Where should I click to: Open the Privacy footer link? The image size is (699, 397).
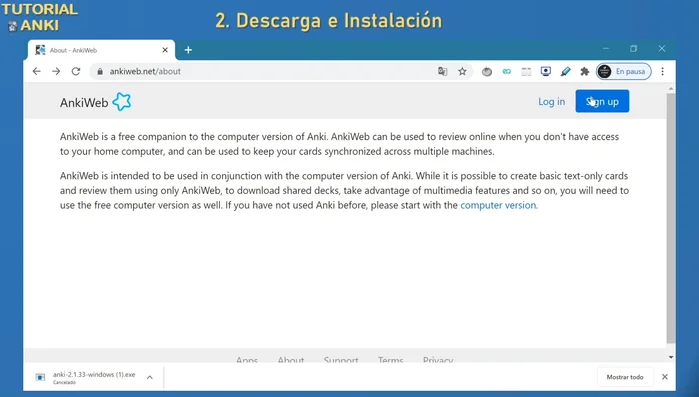click(438, 360)
